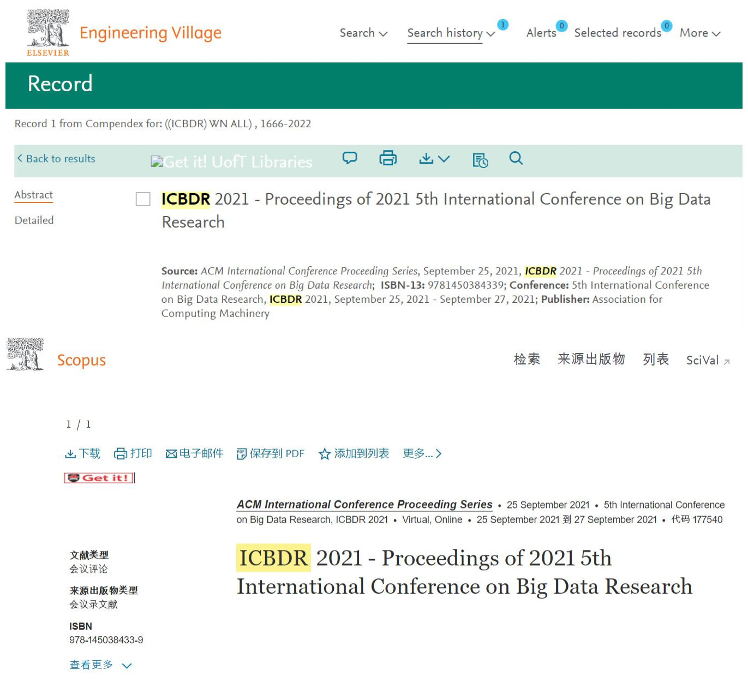
Task: Click 保存到 PDF button
Action: 271,454
